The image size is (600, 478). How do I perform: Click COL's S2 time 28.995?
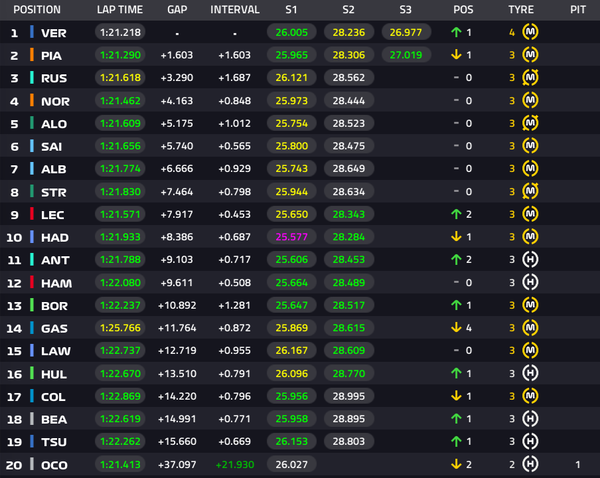tap(349, 396)
